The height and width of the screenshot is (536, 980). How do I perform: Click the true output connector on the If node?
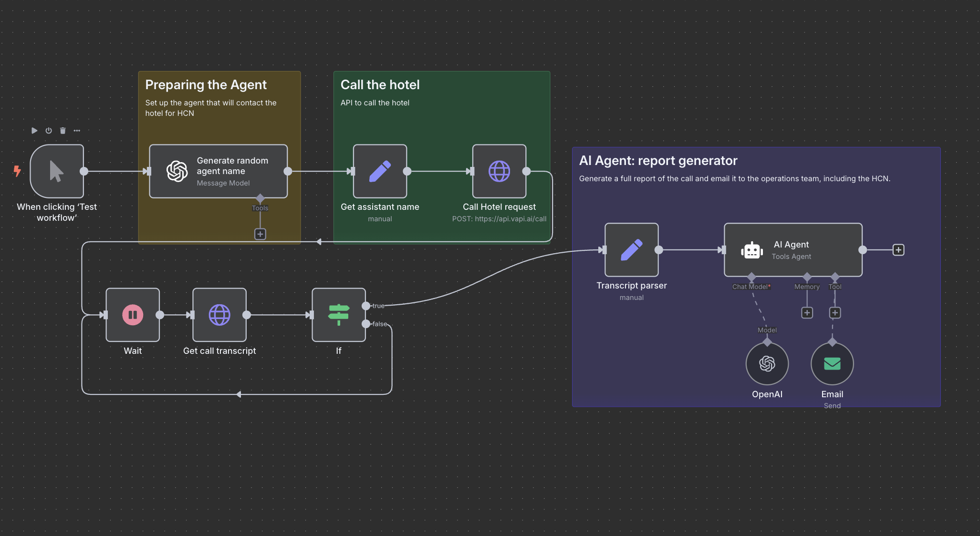tap(365, 306)
